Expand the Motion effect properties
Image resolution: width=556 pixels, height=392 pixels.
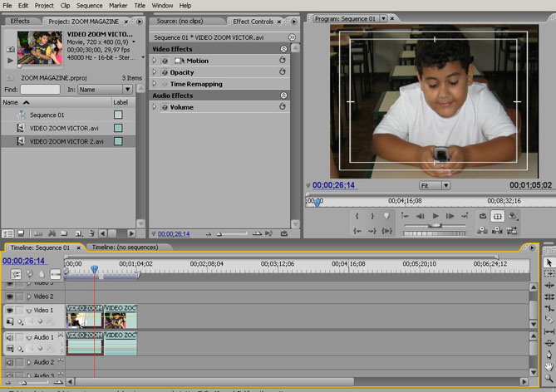point(155,61)
